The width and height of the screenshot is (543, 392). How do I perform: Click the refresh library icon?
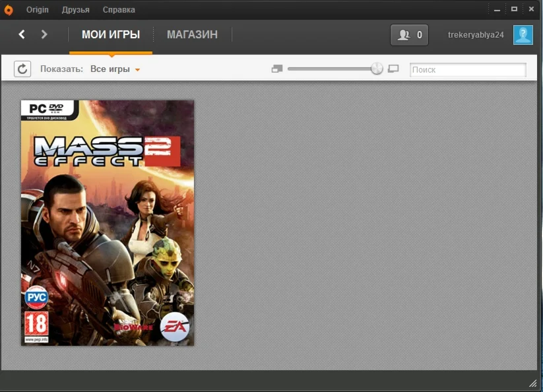click(x=22, y=69)
